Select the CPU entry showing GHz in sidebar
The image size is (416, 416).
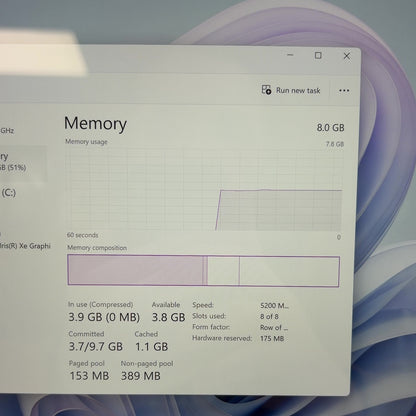point(7,130)
